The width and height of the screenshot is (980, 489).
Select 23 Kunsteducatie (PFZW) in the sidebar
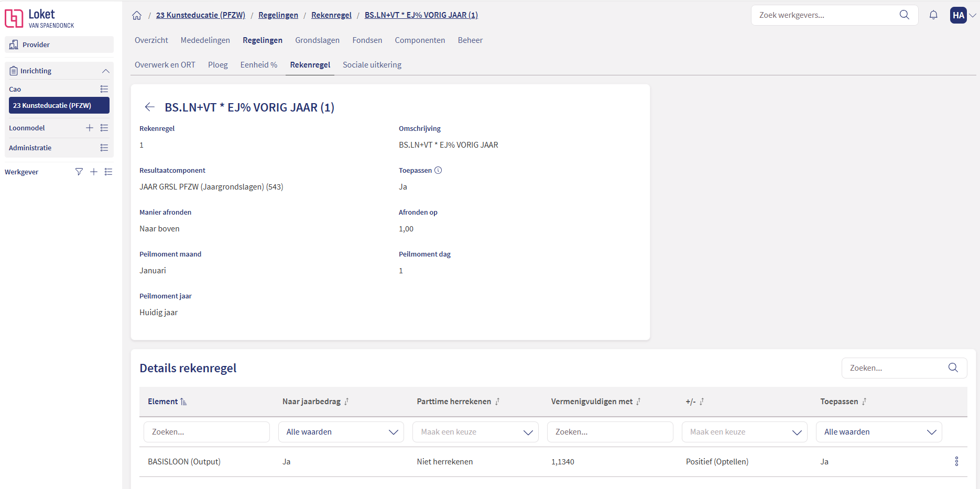(59, 105)
